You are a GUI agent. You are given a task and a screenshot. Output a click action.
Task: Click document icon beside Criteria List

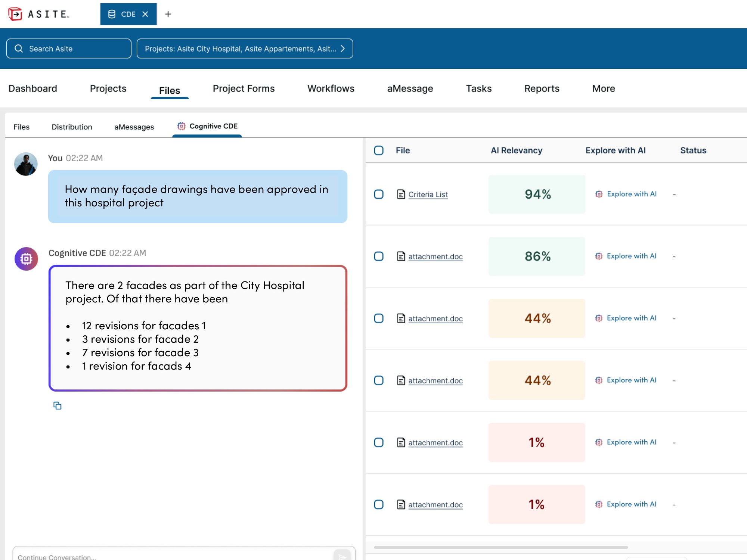click(401, 194)
